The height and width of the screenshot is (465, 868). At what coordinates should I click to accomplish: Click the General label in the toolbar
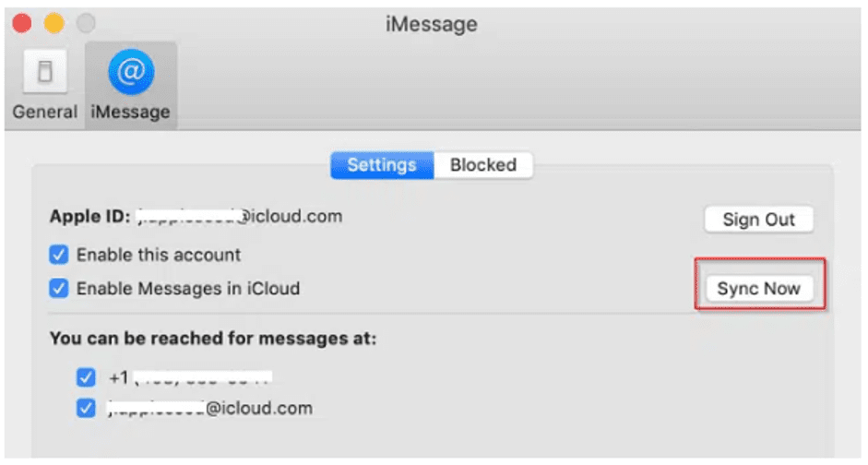click(x=45, y=112)
